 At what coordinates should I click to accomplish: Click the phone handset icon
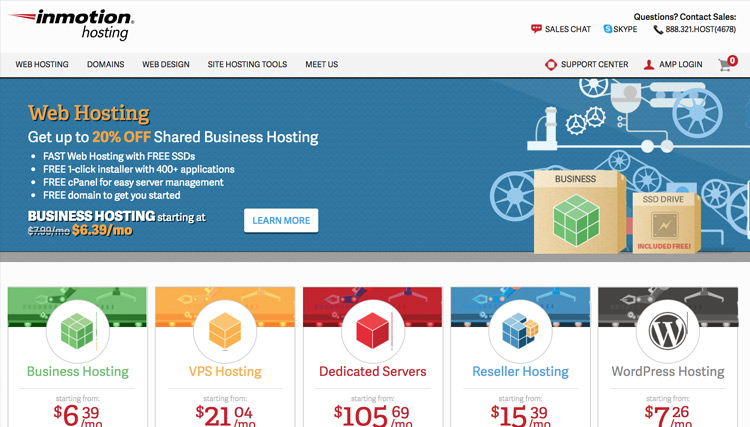coord(658,30)
